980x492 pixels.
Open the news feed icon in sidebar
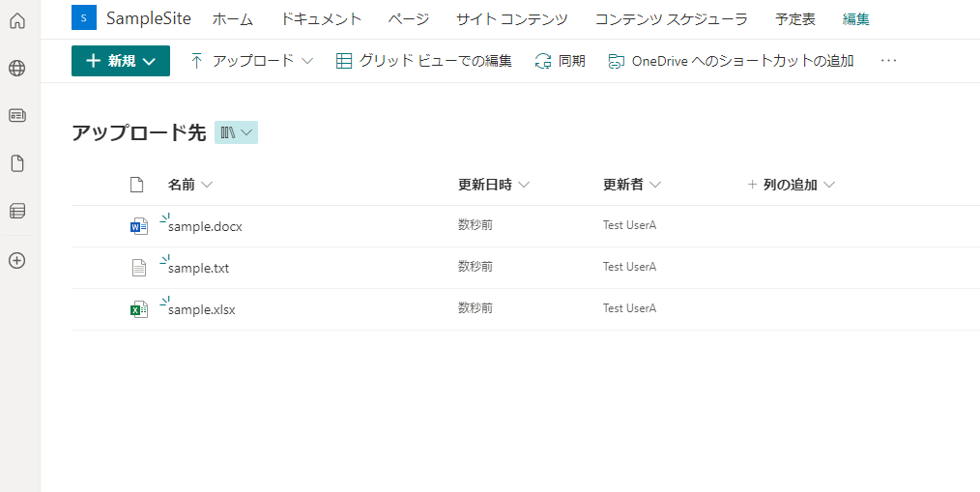tap(17, 116)
